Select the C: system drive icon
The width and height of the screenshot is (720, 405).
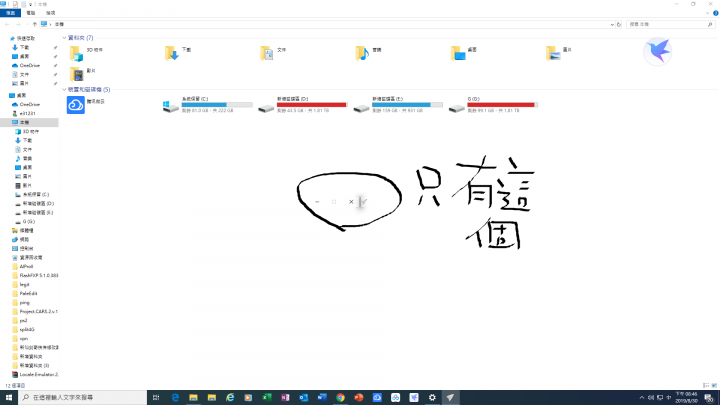(170, 107)
